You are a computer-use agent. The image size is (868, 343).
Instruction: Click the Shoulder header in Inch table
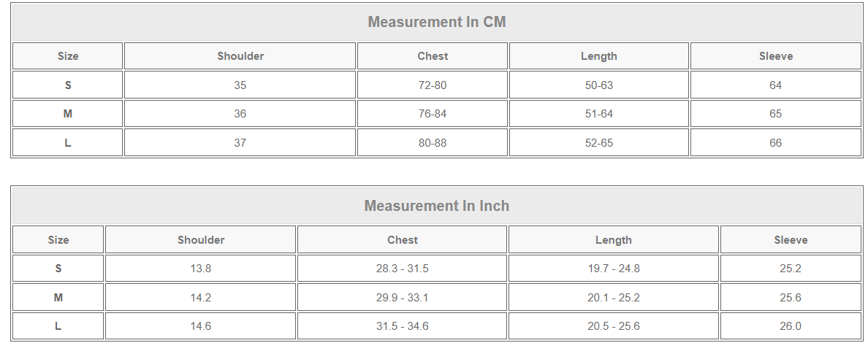(x=201, y=240)
